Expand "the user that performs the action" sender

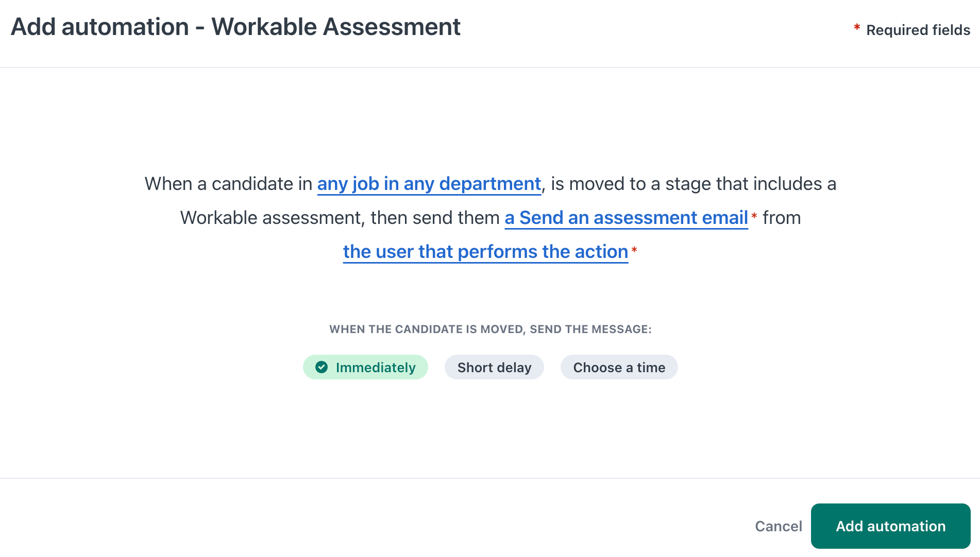pyautogui.click(x=485, y=252)
